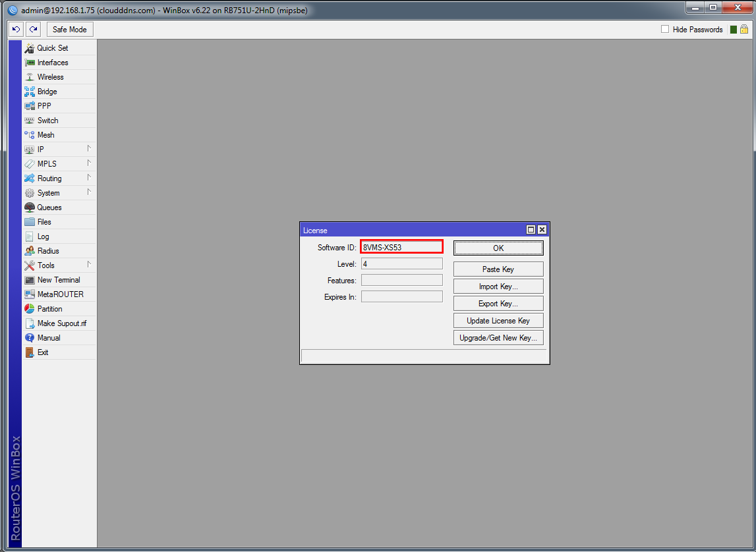
Task: Click the yellow padlock session icon
Action: coord(744,30)
